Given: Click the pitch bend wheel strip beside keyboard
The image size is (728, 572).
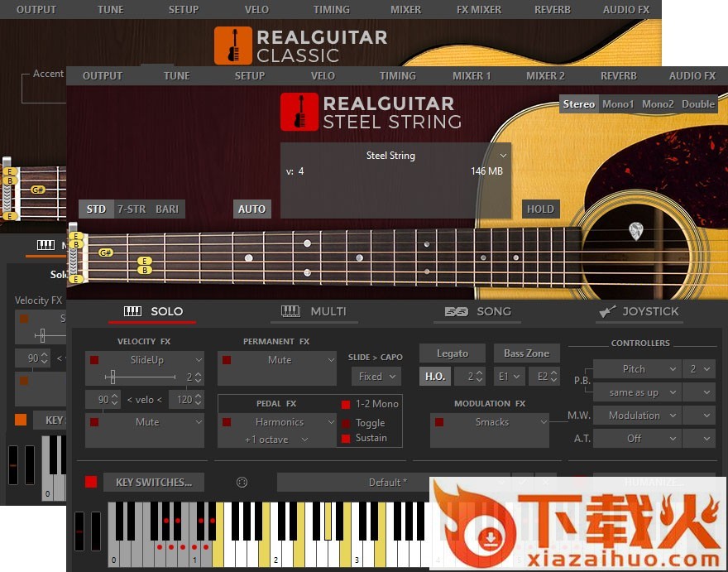Looking at the screenshot, I should [x=79, y=531].
